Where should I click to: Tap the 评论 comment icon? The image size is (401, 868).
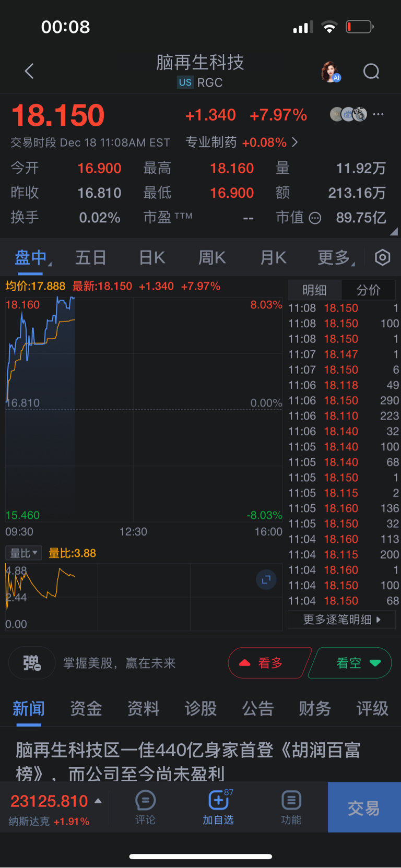(145, 806)
